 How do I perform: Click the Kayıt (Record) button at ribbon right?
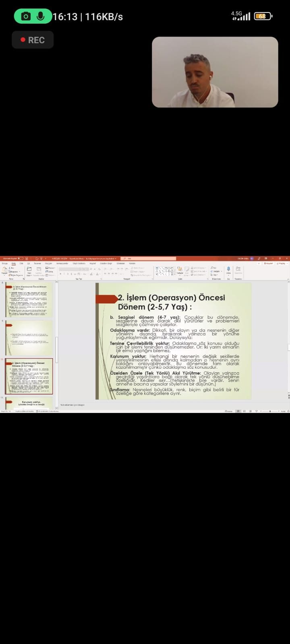point(268,263)
